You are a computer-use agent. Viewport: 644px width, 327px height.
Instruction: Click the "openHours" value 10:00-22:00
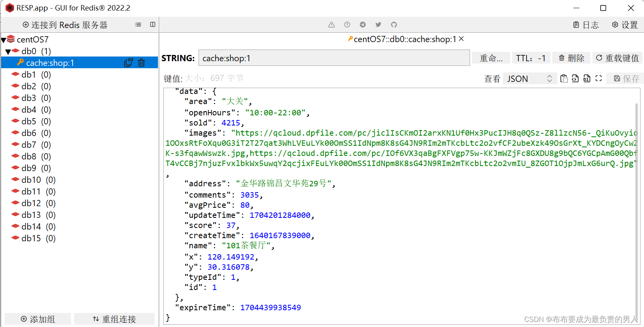point(275,113)
